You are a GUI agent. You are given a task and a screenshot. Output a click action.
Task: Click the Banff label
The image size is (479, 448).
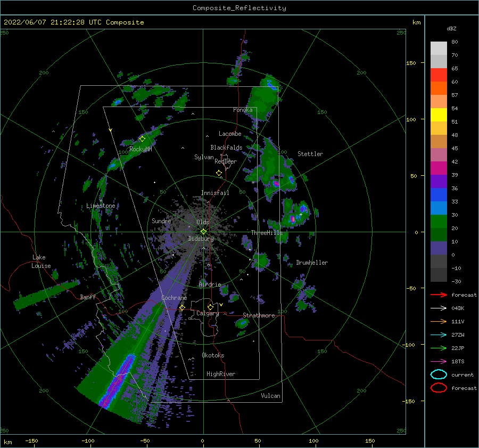pyautogui.click(x=88, y=297)
